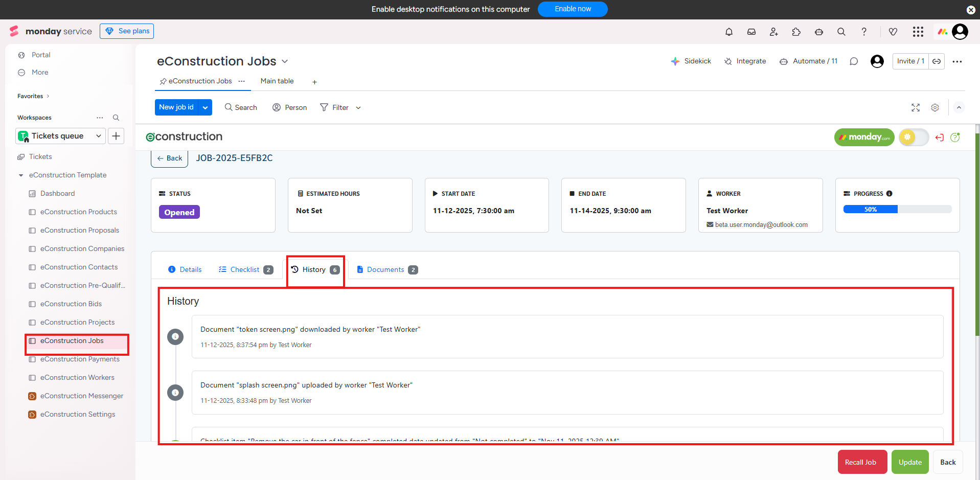
Task: Click the search magnifier in top bar
Action: [841, 32]
